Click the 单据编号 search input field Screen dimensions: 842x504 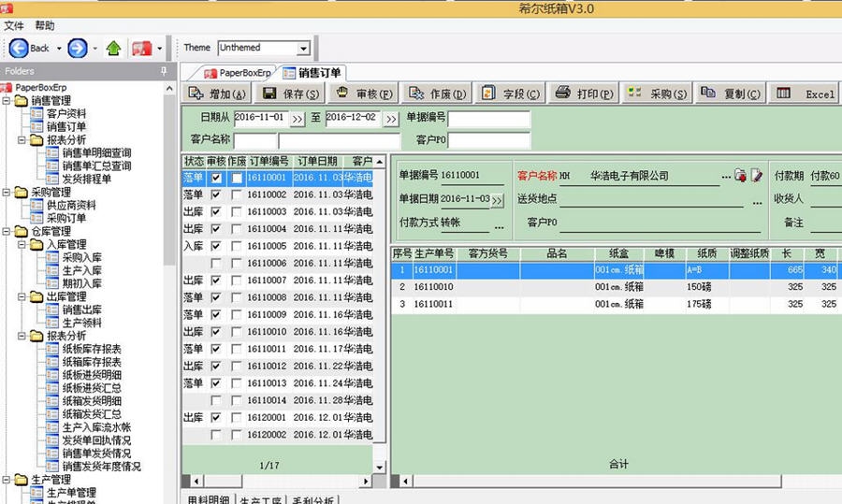click(x=489, y=119)
